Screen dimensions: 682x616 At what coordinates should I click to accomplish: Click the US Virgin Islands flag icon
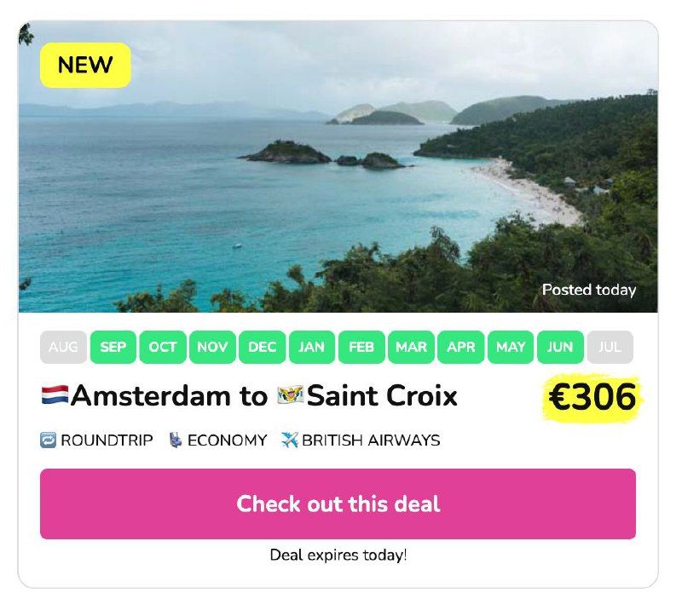[290, 395]
